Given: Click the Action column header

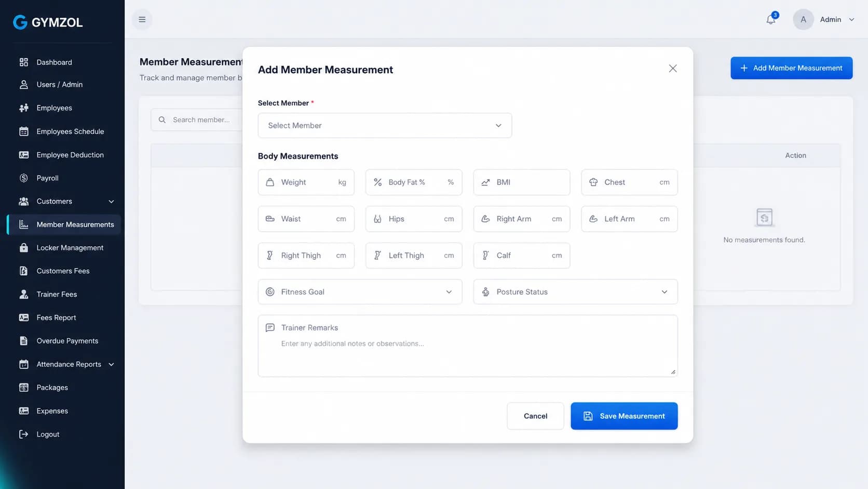Looking at the screenshot, I should click(x=795, y=155).
